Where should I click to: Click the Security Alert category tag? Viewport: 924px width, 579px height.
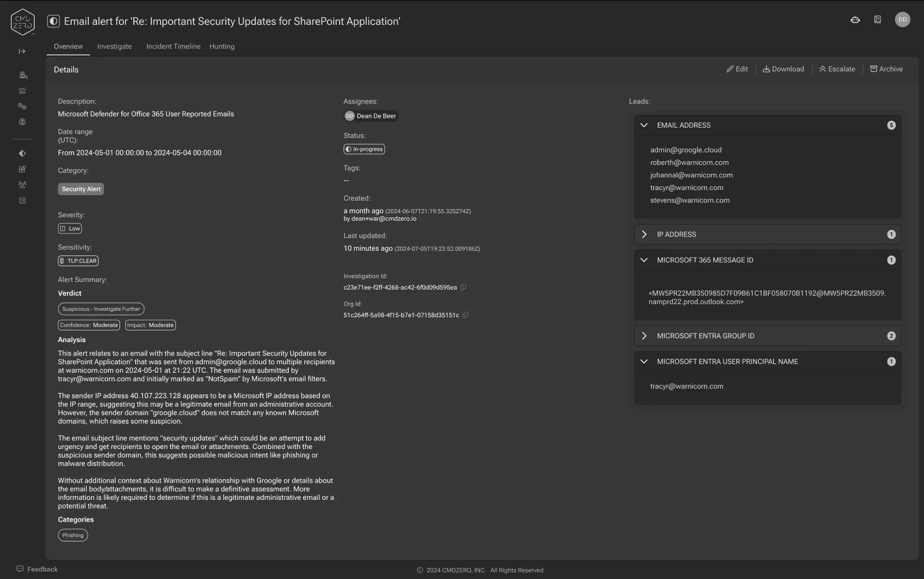pyautogui.click(x=81, y=189)
